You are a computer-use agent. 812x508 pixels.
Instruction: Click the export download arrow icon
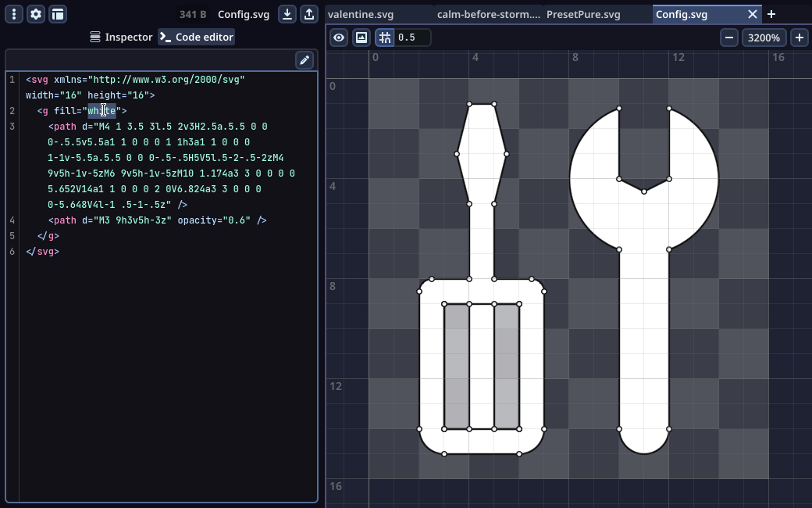(287, 14)
